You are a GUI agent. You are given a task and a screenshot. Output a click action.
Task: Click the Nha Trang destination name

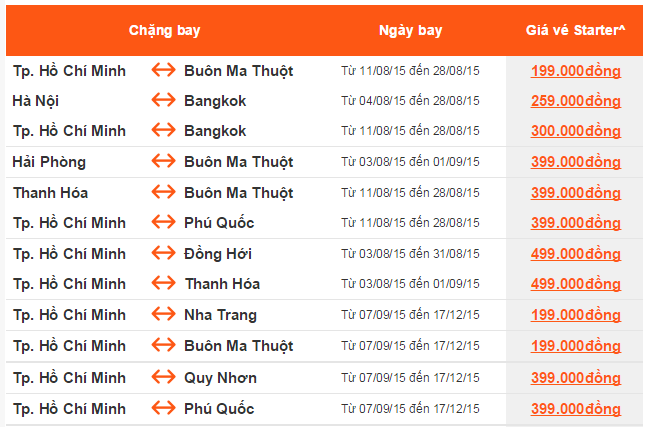[x=220, y=315]
